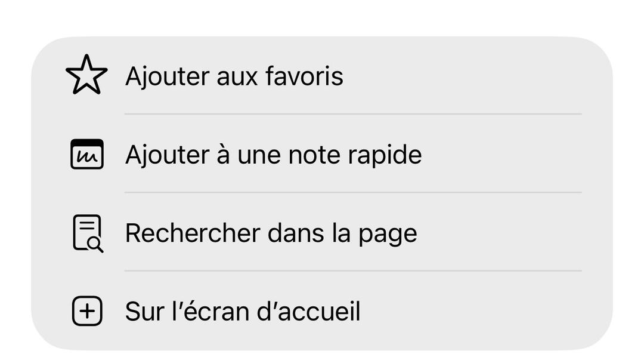Screen dimensions: 644x363
Task: Click the plus square home screen icon
Action: 86,310
